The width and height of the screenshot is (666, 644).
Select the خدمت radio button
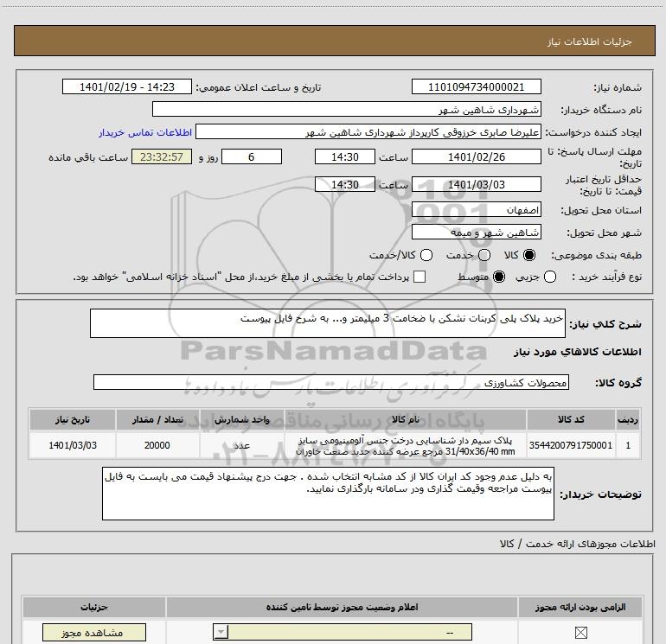(x=484, y=255)
